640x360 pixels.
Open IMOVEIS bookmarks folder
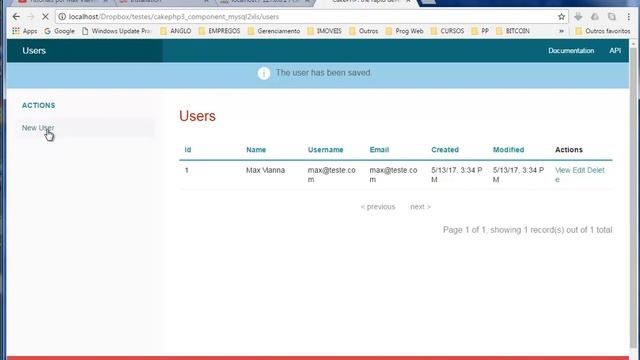tap(324, 31)
